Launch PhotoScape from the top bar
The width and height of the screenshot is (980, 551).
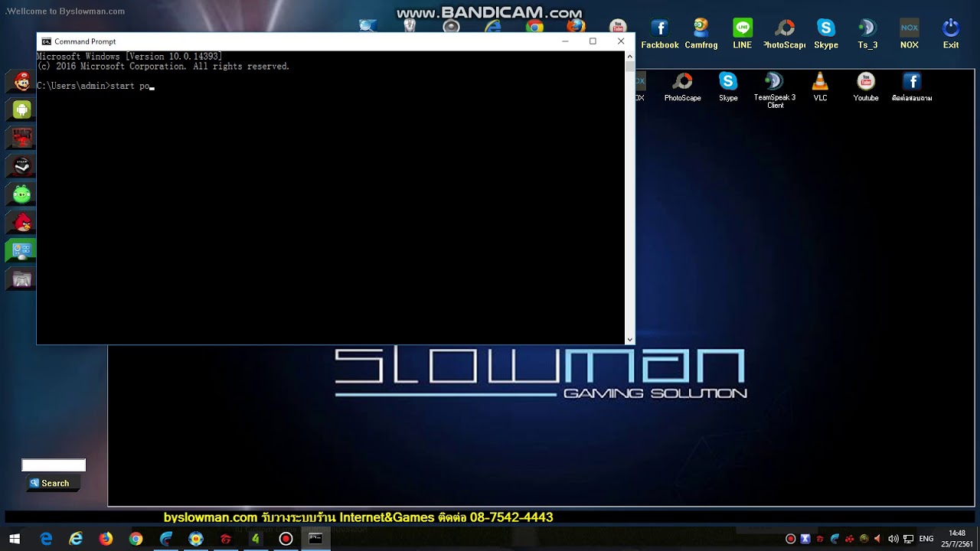click(785, 34)
